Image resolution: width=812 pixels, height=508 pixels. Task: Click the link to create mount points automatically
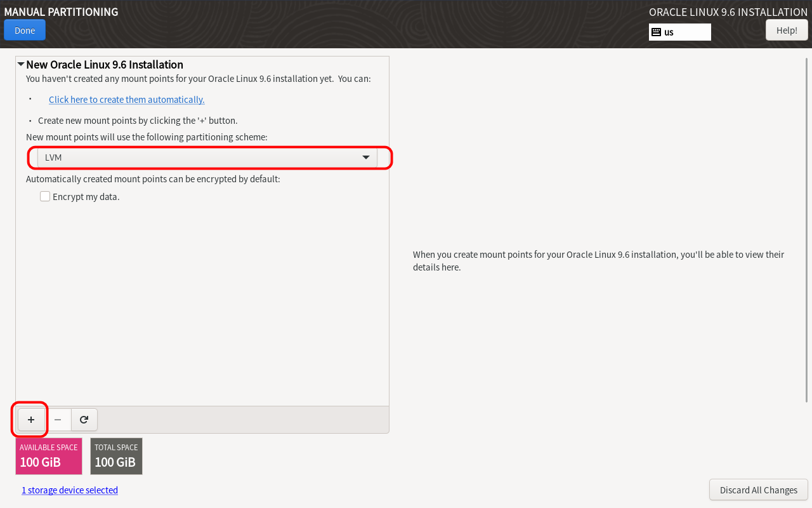click(127, 100)
